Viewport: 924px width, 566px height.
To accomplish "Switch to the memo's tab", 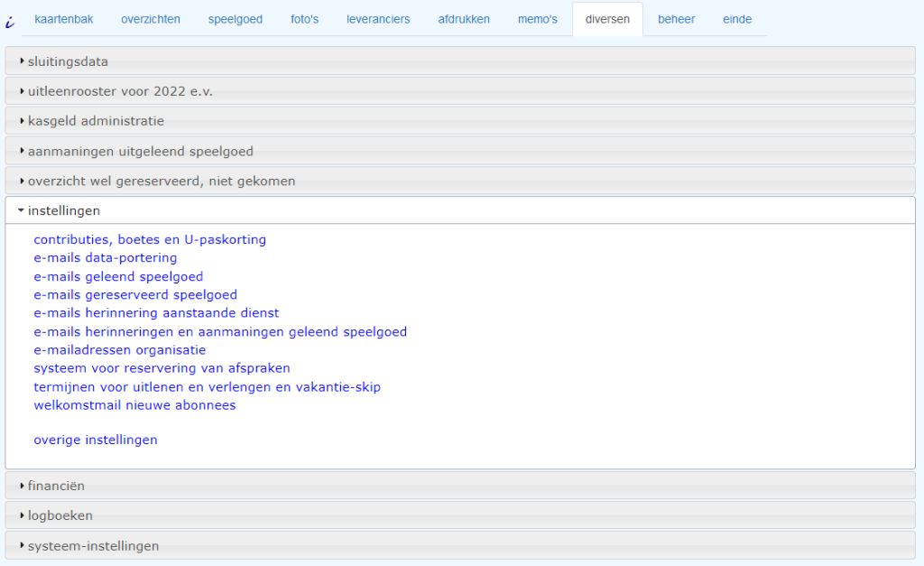I will tap(538, 20).
